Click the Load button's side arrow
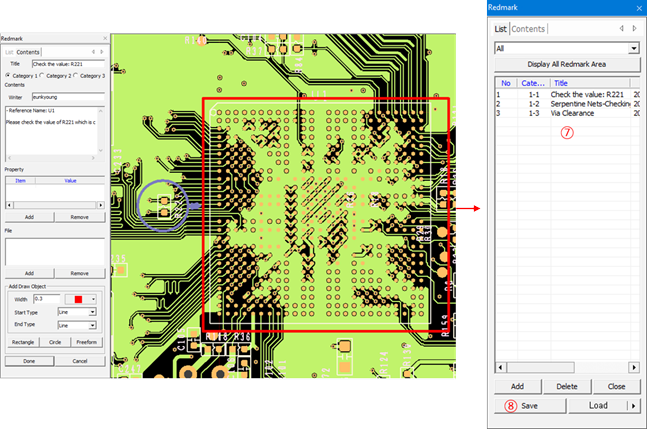 pos(632,406)
